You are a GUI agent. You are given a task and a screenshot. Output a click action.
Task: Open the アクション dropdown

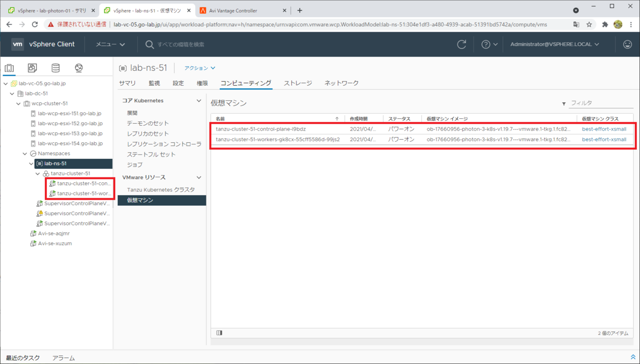pyautogui.click(x=200, y=68)
